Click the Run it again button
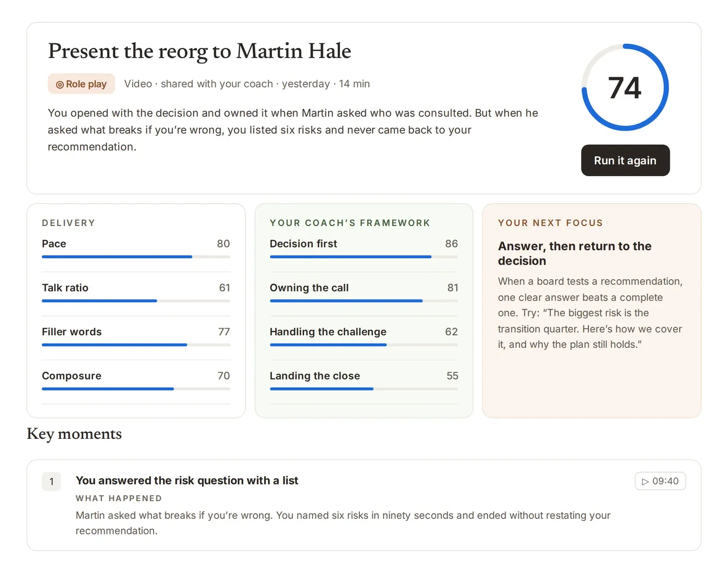This screenshot has width=728, height=576. point(625,160)
